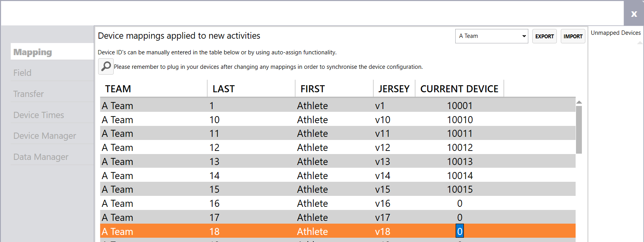Switch to the Transfer section
This screenshot has width=644, height=242.
pos(28,94)
